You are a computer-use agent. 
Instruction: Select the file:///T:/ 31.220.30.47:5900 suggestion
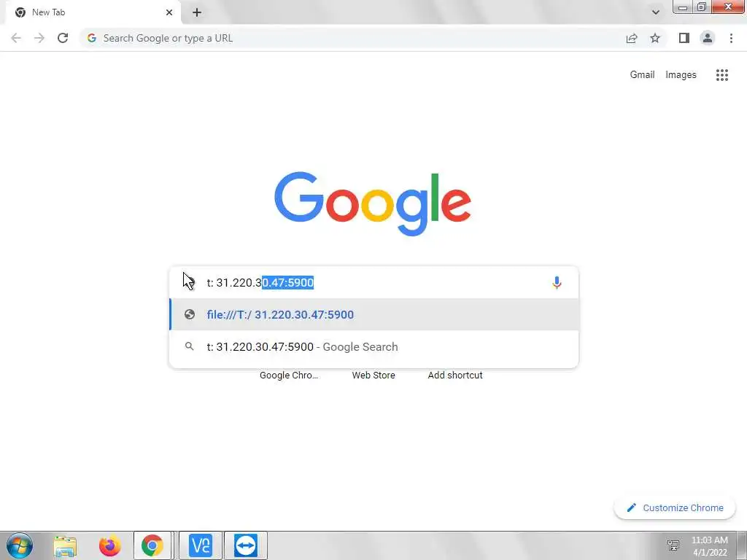(x=374, y=315)
